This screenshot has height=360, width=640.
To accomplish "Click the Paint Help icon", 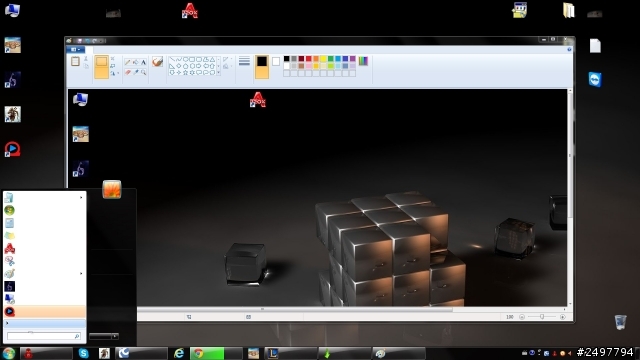I will 569,49.
